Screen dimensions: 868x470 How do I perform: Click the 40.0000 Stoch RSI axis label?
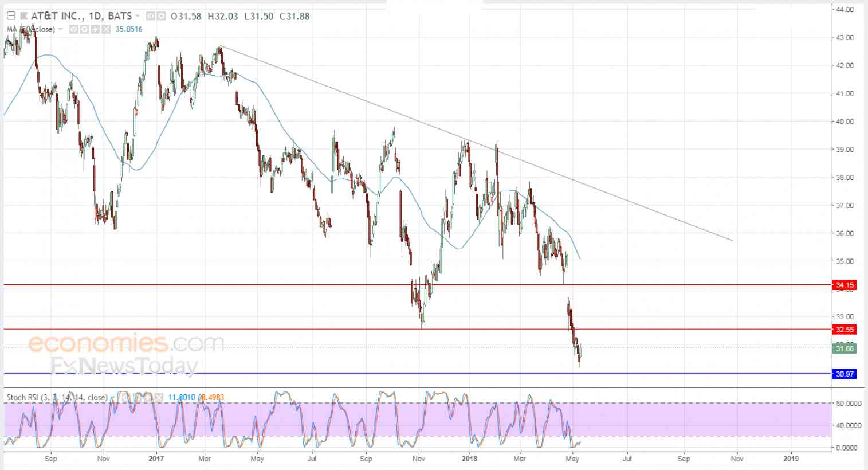(849, 425)
